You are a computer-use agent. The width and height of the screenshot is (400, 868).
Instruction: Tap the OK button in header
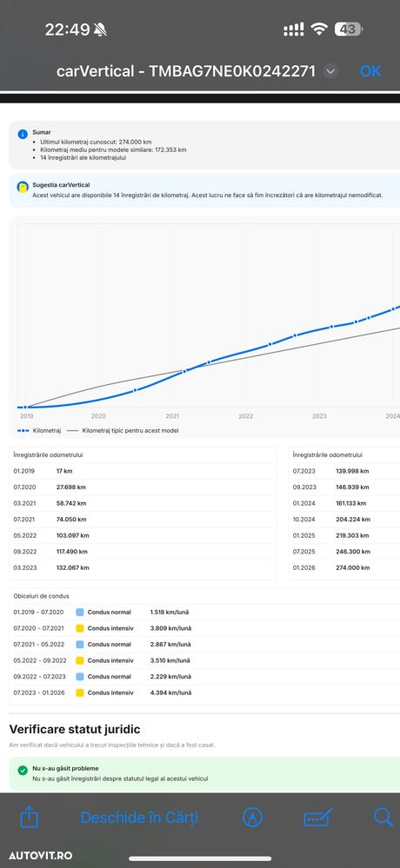click(x=370, y=71)
